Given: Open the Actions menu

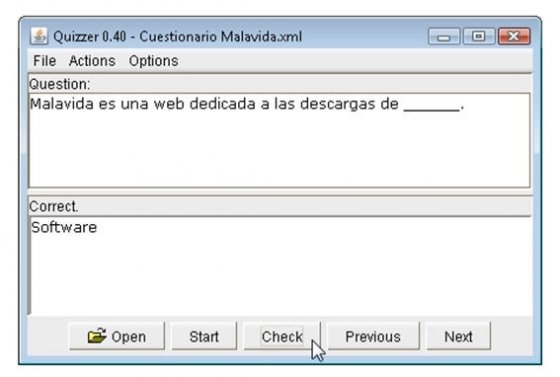Looking at the screenshot, I should tap(92, 61).
